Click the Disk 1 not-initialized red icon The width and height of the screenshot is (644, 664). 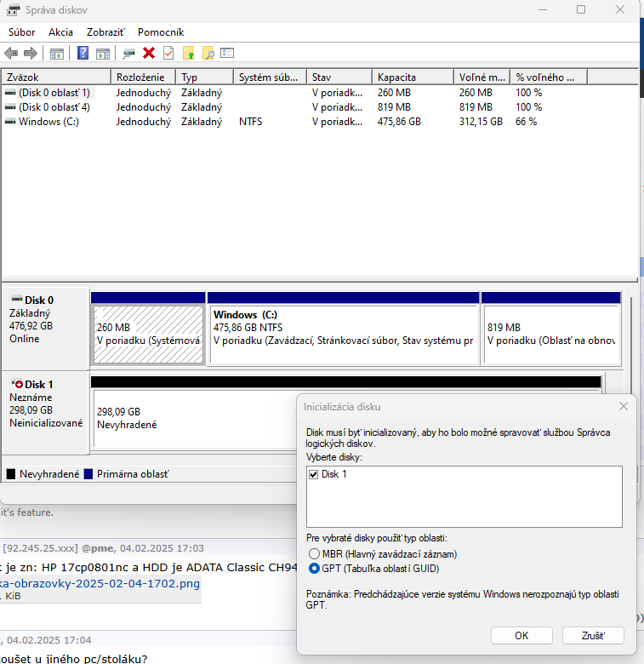17,384
